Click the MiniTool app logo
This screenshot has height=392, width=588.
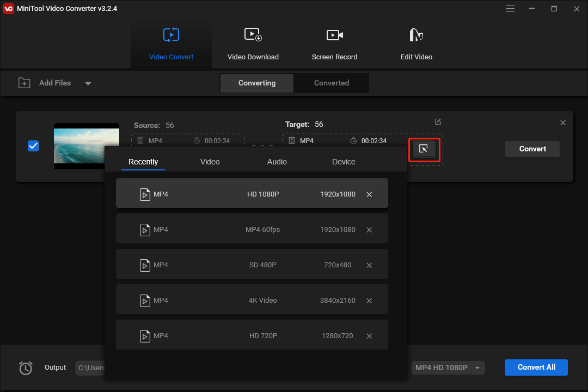(x=8, y=9)
